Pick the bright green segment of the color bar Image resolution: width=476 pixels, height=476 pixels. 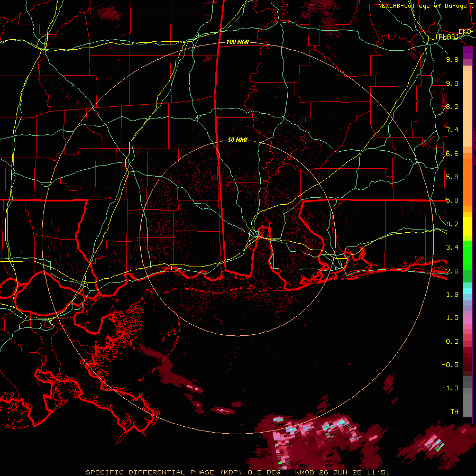point(467,255)
